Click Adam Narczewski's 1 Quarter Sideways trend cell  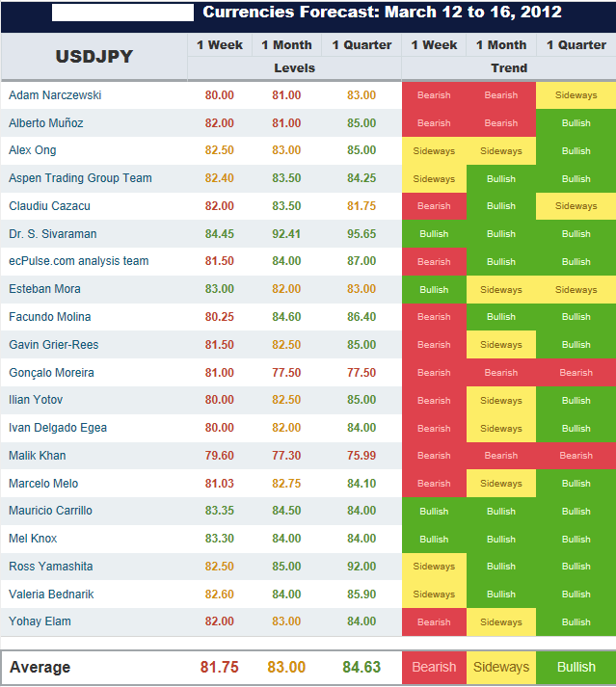(576, 95)
